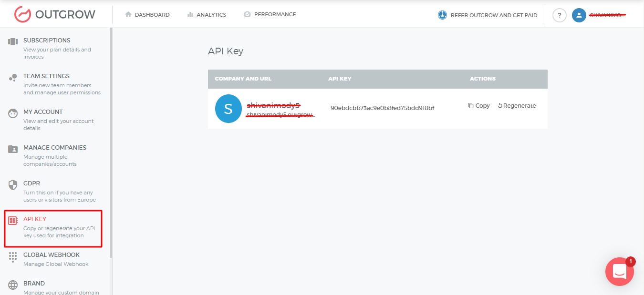
Task: Click the Company and URL column header
Action: (243, 79)
